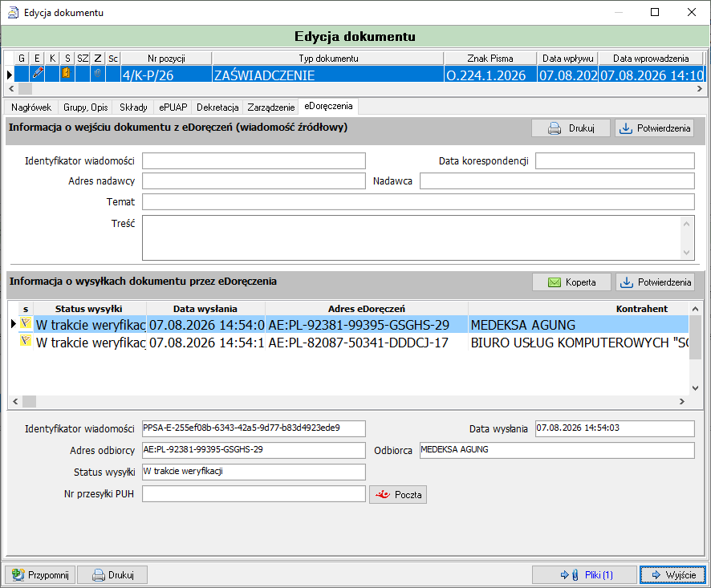The image size is (711, 588).
Task: Click the Data wysłania column header
Action: point(205,309)
